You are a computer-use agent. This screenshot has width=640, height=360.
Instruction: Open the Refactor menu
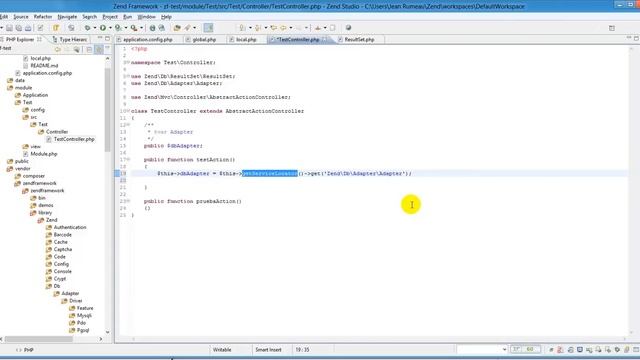43,17
